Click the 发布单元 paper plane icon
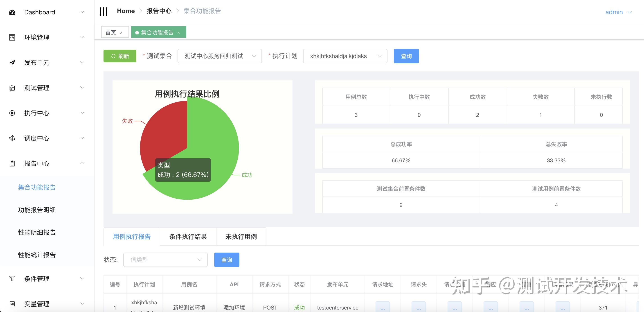Screen dimensions: 644x312 [12, 63]
